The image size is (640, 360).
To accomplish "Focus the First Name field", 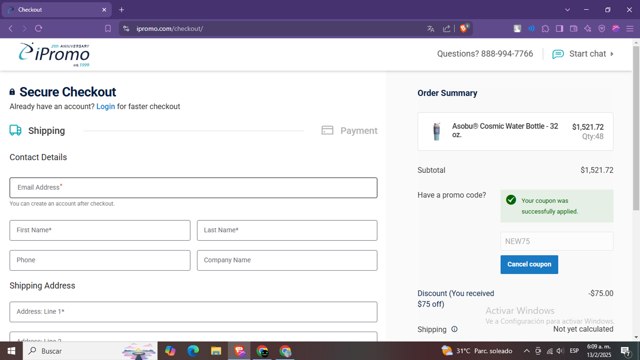I will pos(100,230).
